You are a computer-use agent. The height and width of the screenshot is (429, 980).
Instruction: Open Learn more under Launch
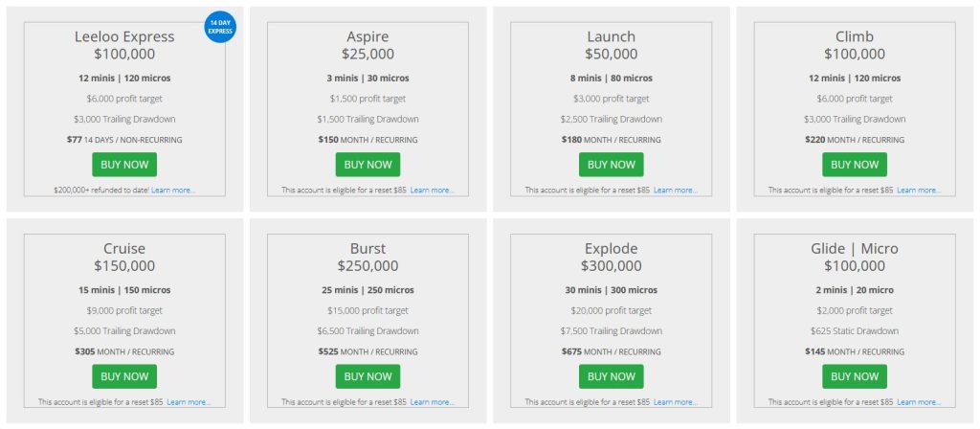click(676, 191)
